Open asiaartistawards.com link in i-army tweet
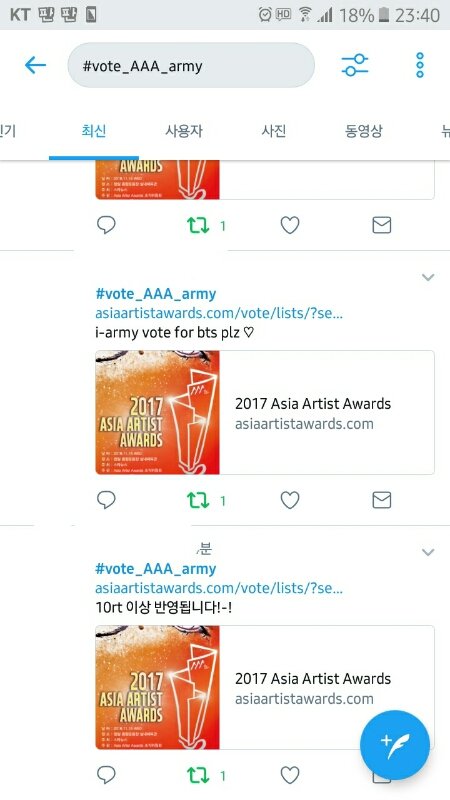This screenshot has height=800, width=450. click(219, 313)
